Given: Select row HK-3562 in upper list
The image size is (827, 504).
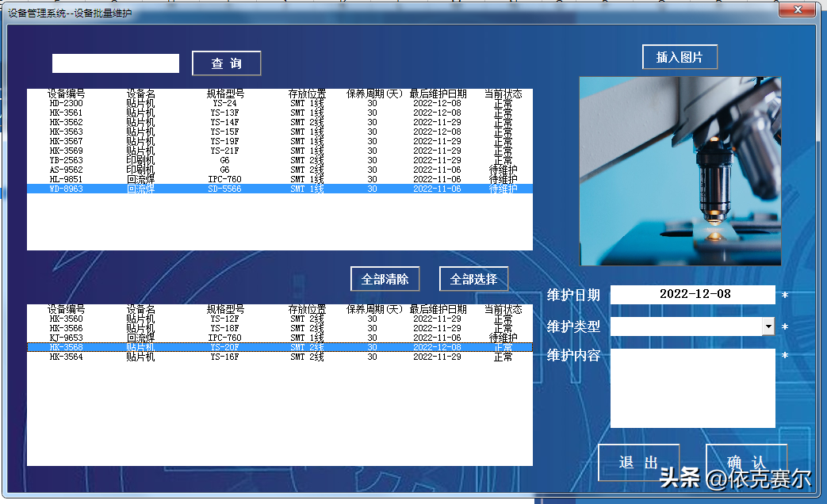Looking at the screenshot, I should pyautogui.click(x=280, y=122).
